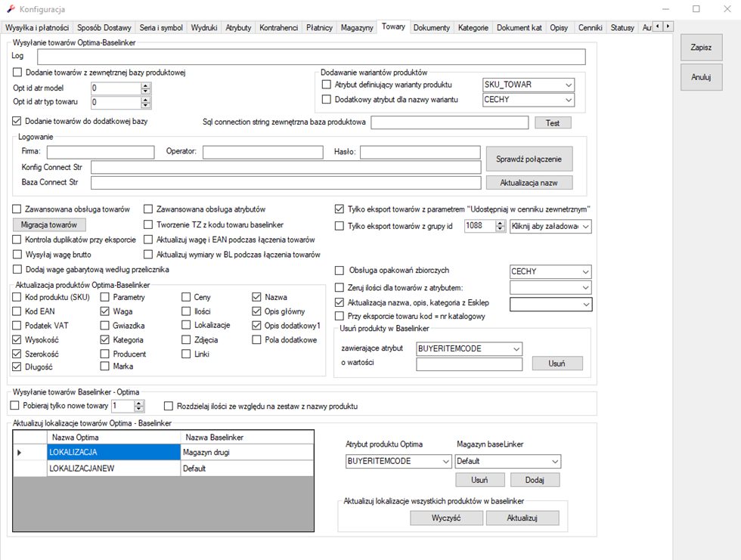Click Dodaj to add location mapping
Image resolution: width=741 pixels, height=560 pixels.
(535, 480)
